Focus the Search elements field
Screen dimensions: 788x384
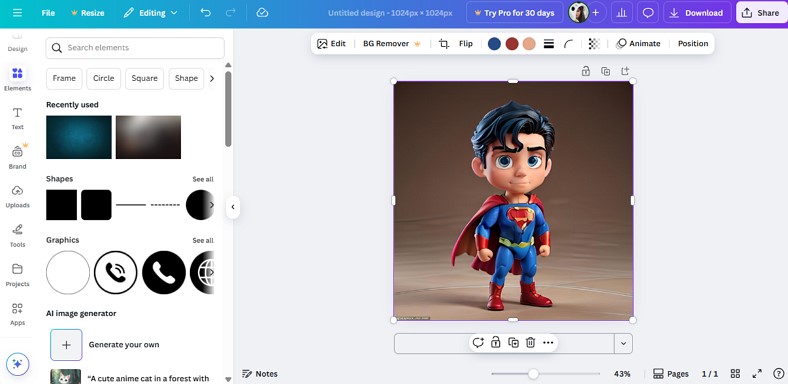(x=135, y=48)
